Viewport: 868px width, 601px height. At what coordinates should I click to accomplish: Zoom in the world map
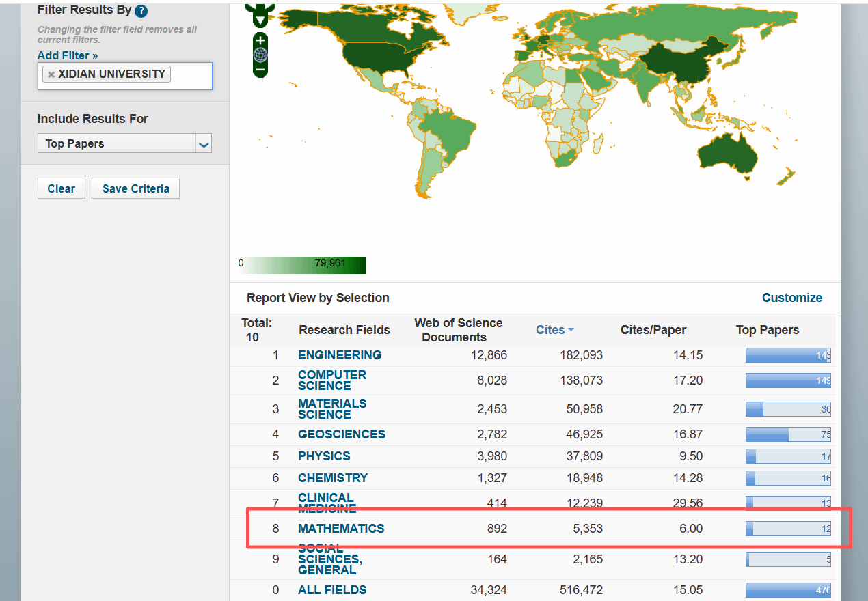260,41
